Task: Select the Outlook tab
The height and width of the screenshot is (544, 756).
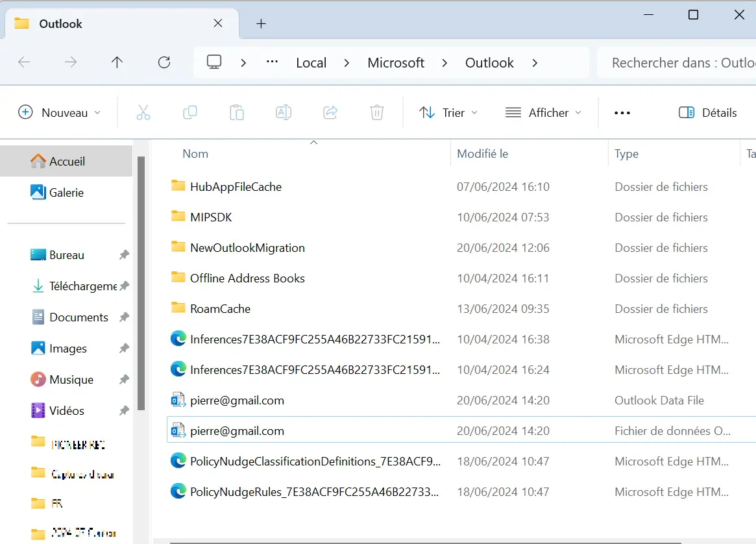Action: coord(121,23)
